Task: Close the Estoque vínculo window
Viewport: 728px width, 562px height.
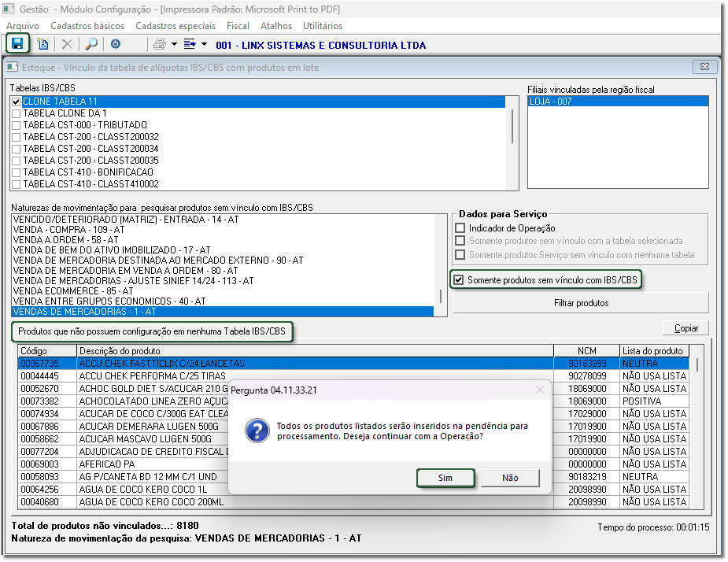Action: click(704, 67)
